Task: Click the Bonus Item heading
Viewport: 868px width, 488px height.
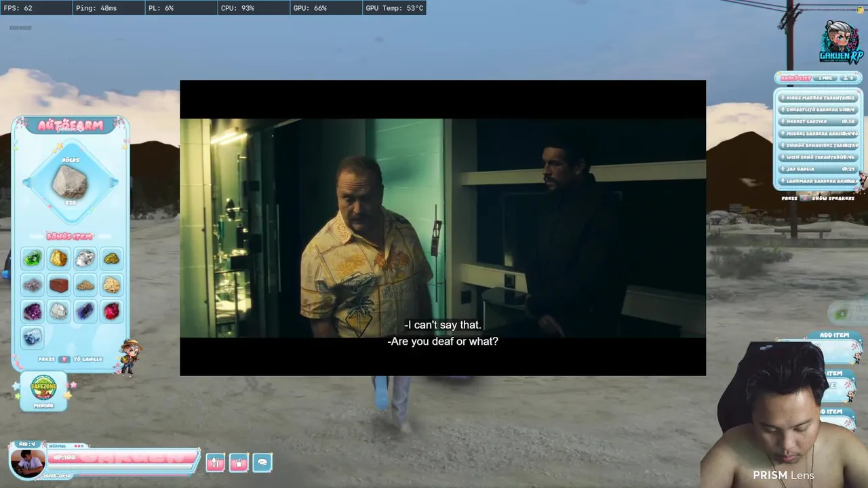Action: pyautogui.click(x=70, y=236)
